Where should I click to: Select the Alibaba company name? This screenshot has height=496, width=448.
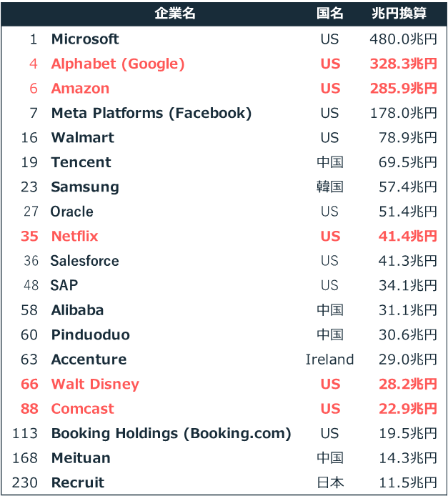point(77,310)
